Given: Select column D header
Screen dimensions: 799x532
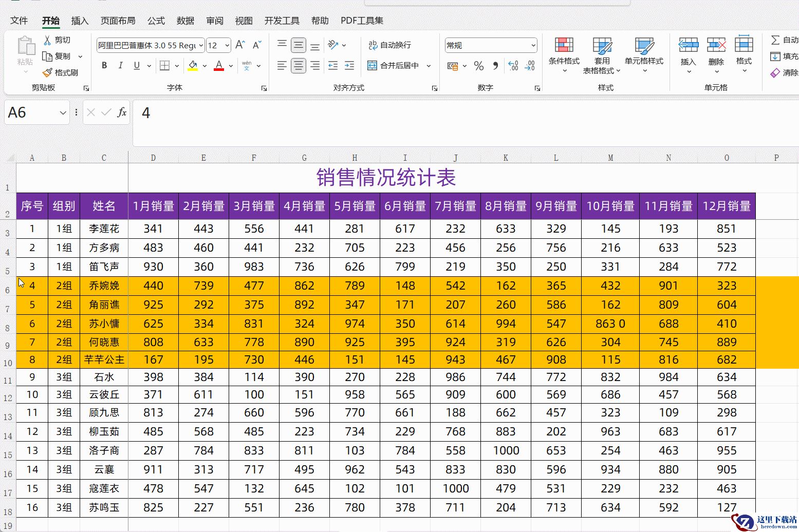Looking at the screenshot, I should click(x=153, y=158).
